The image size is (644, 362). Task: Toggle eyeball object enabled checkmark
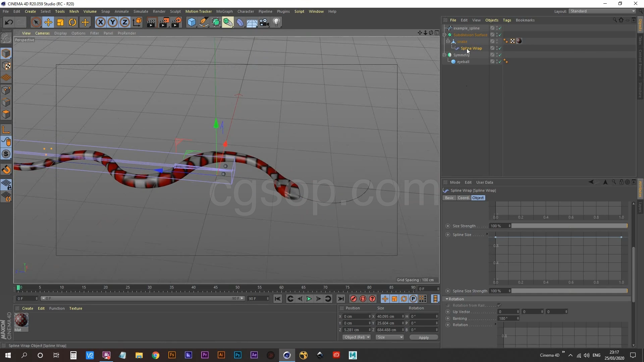pos(500,62)
